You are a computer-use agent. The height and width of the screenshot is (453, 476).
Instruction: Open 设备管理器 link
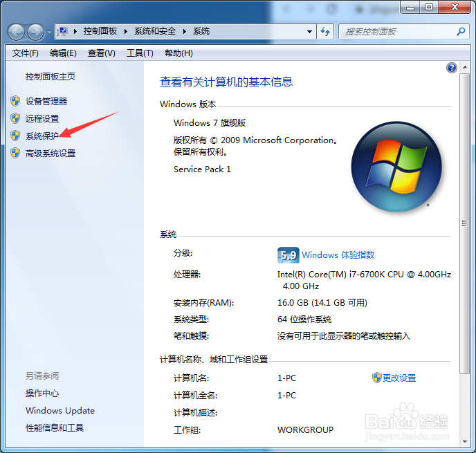[x=46, y=102]
